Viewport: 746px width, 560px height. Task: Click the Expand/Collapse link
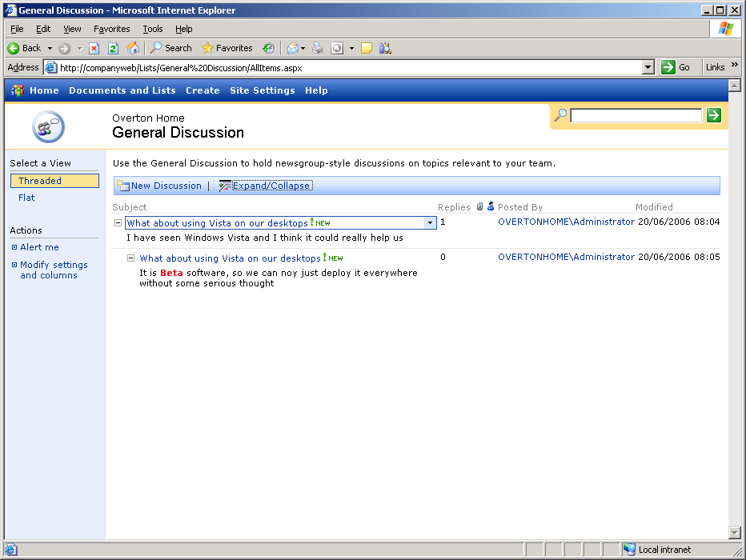click(x=271, y=186)
